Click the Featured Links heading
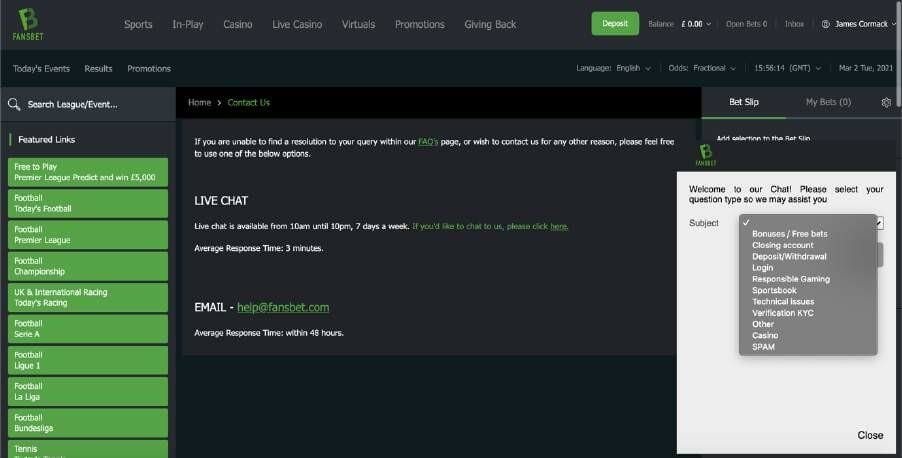 (x=47, y=139)
